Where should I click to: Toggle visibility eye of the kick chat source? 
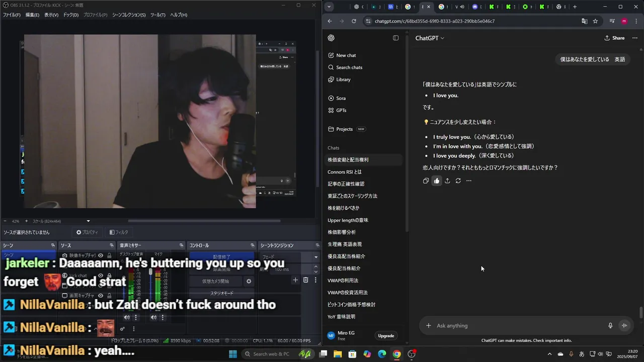(101, 276)
